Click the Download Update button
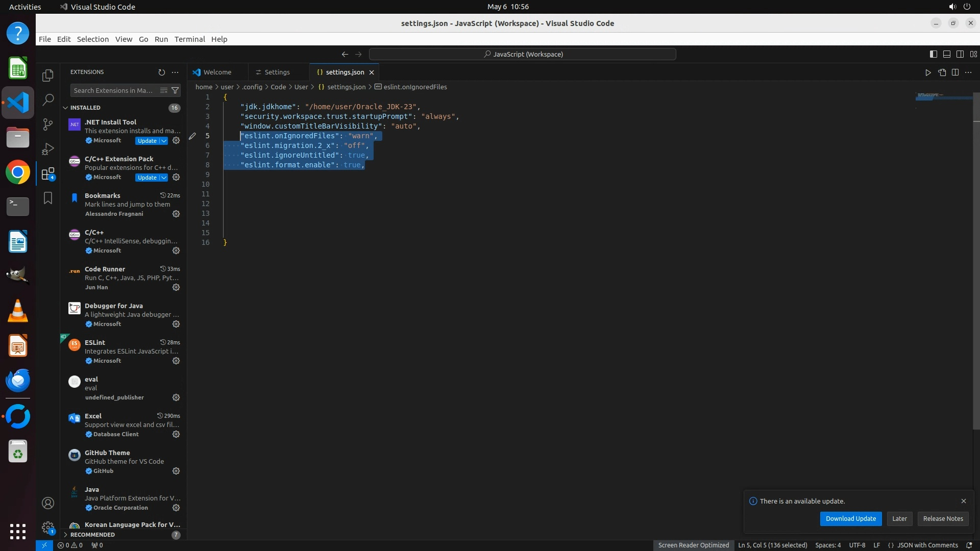This screenshot has width=980, height=551. click(x=850, y=518)
